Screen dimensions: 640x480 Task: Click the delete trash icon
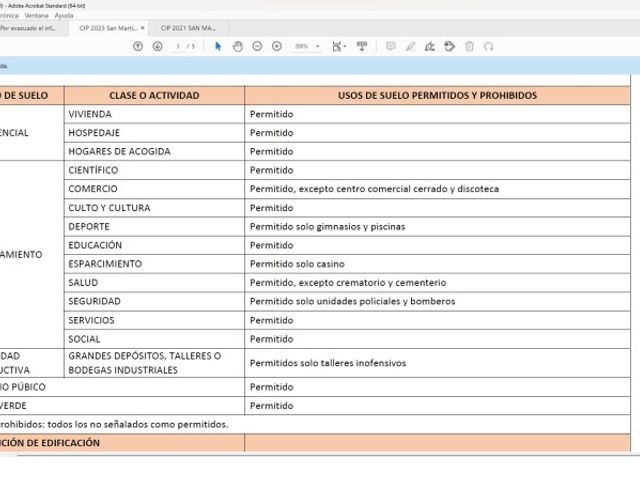(469, 47)
